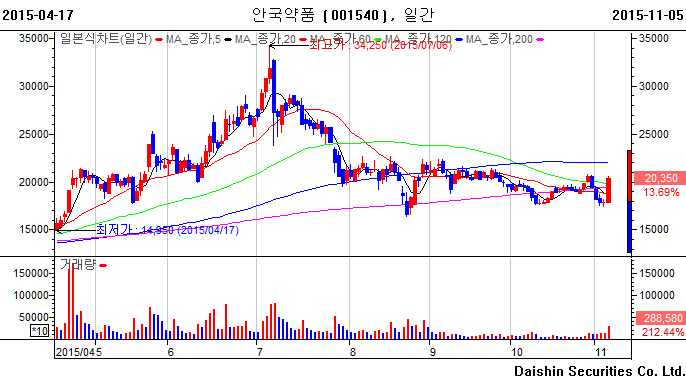Select the MA_종가,120 legend label
This screenshot has height=383, width=686.
(418, 39)
